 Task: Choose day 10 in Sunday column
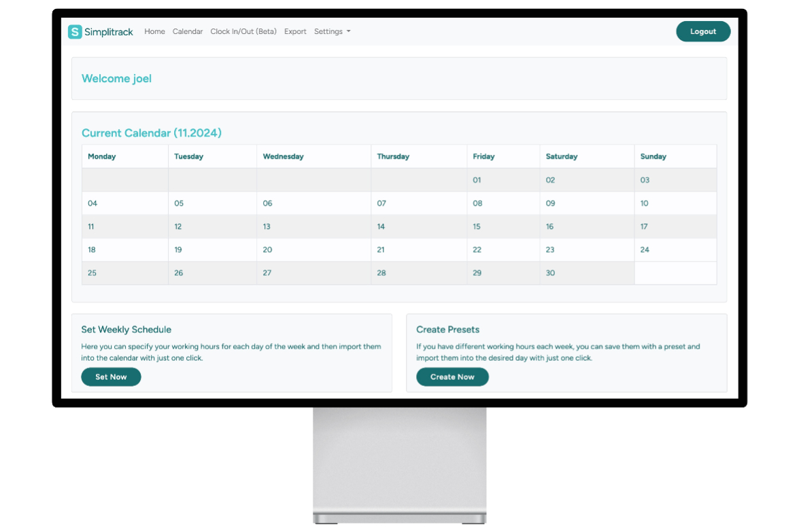click(645, 204)
